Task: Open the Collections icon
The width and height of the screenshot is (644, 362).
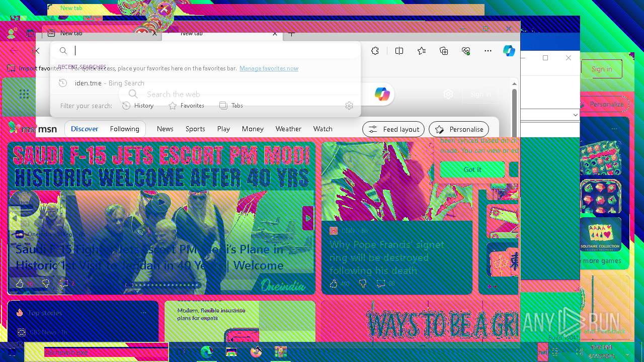Action: pyautogui.click(x=444, y=51)
